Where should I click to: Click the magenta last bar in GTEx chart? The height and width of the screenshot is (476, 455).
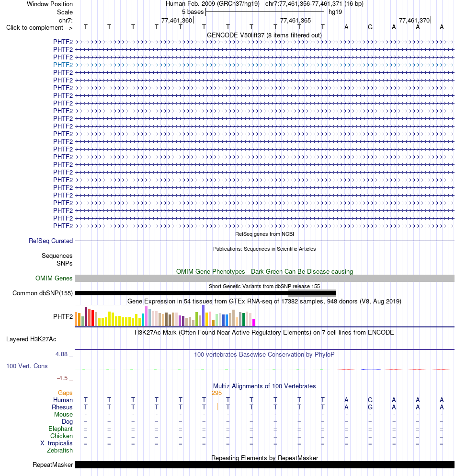click(253, 323)
